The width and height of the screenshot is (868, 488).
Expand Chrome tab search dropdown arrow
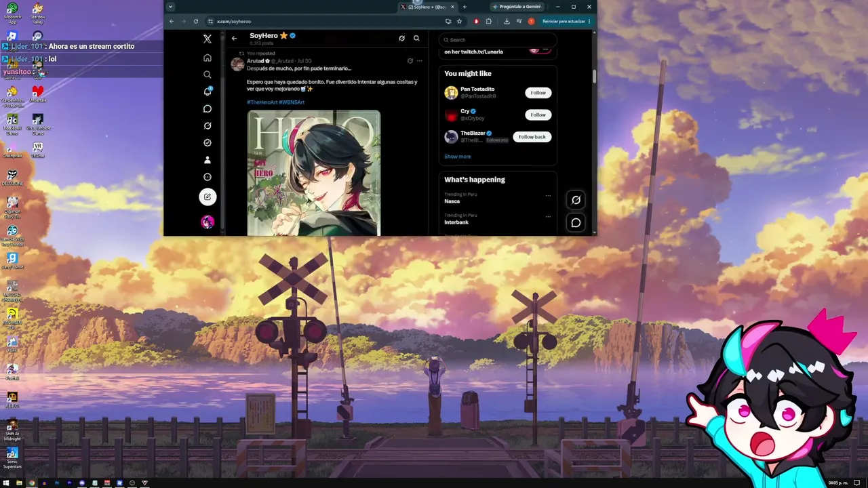[x=170, y=7]
